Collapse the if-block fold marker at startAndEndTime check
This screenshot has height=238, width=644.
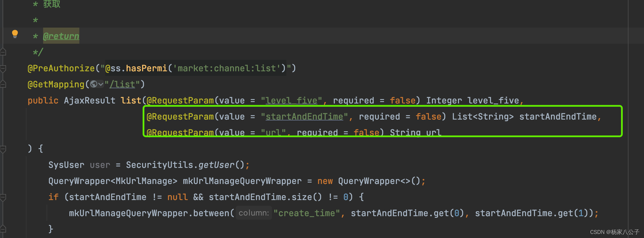3,197
